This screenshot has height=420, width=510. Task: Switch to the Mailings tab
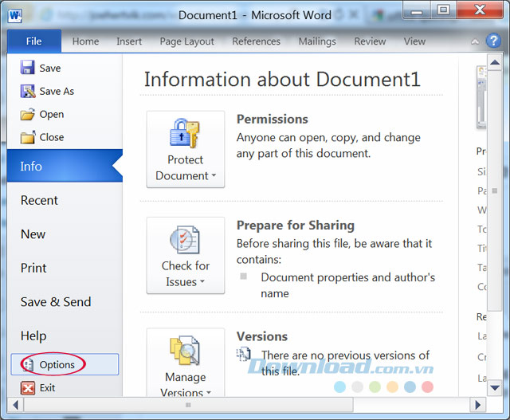click(318, 41)
